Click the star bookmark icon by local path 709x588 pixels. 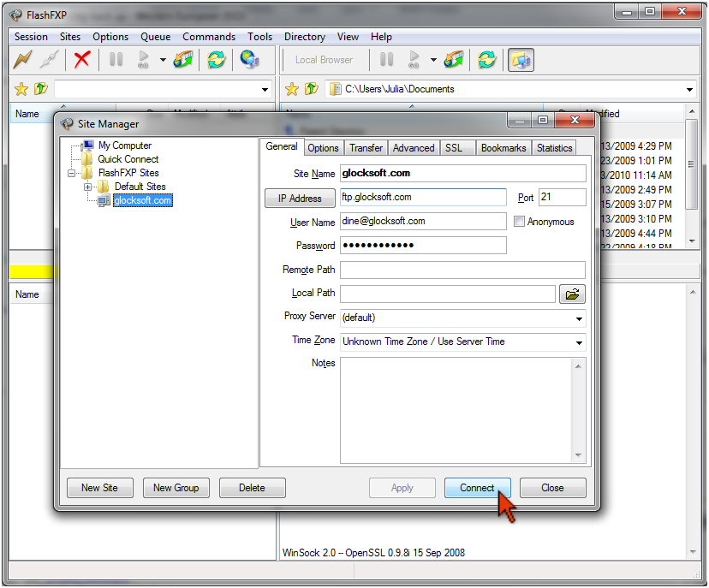pos(292,89)
